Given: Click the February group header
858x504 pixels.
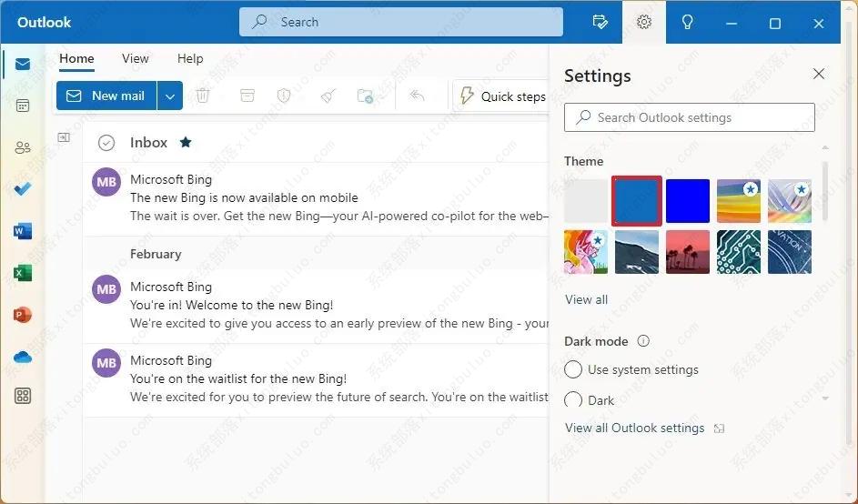Looking at the screenshot, I should (x=317, y=254).
